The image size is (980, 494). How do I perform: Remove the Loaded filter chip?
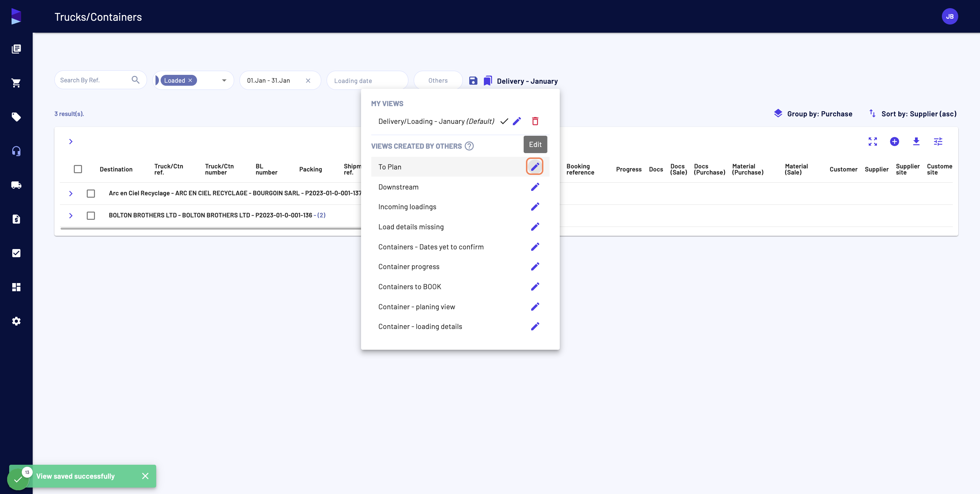tap(190, 80)
